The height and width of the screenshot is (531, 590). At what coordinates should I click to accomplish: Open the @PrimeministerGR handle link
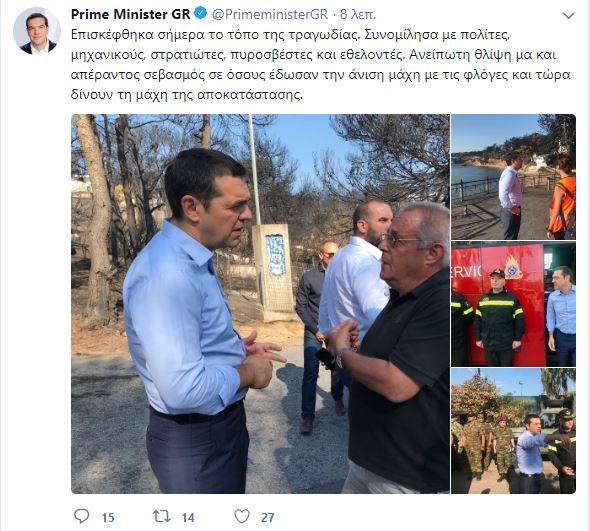click(x=270, y=14)
